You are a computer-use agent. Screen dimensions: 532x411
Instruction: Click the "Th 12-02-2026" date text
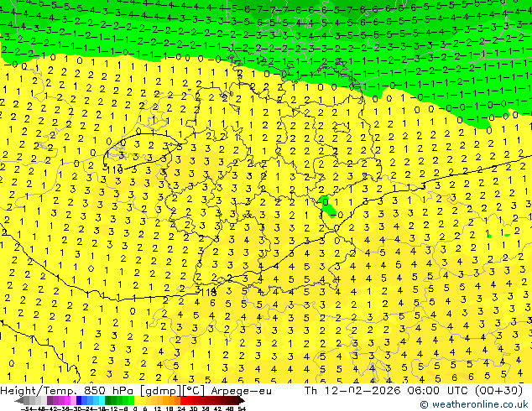[352, 391]
